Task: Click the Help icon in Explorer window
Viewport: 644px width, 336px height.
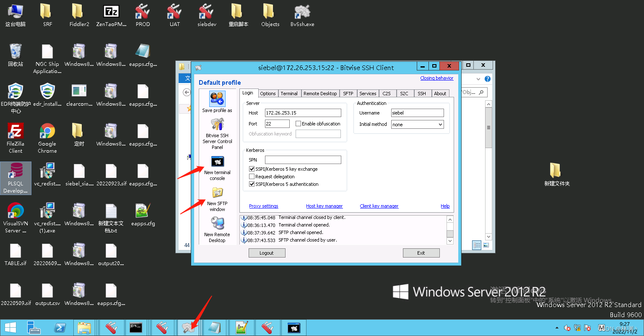Action: coord(488,79)
